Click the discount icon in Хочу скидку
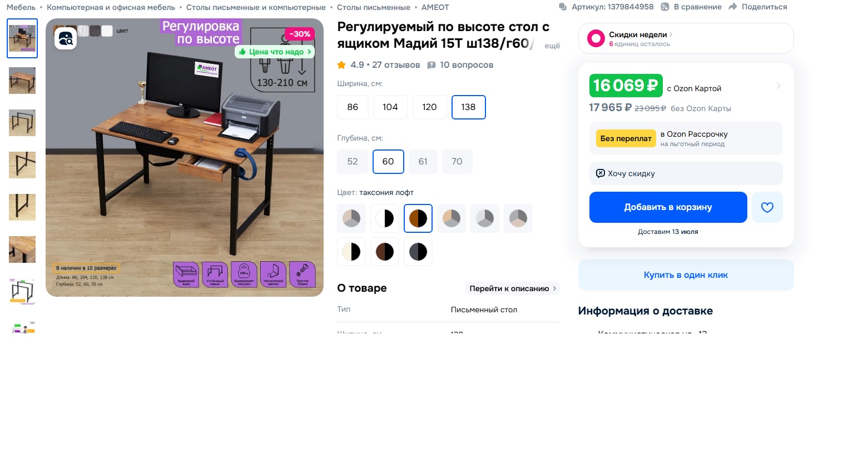868x454 pixels. [x=601, y=173]
